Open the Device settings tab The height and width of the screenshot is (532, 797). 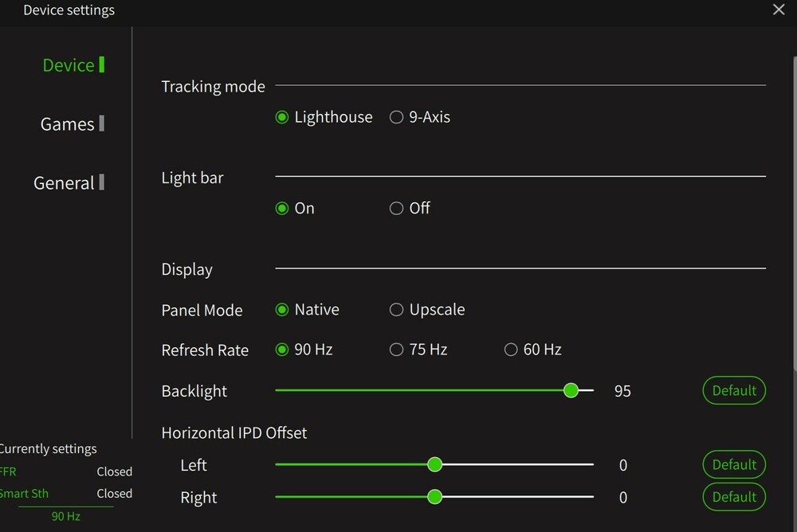tap(69, 65)
